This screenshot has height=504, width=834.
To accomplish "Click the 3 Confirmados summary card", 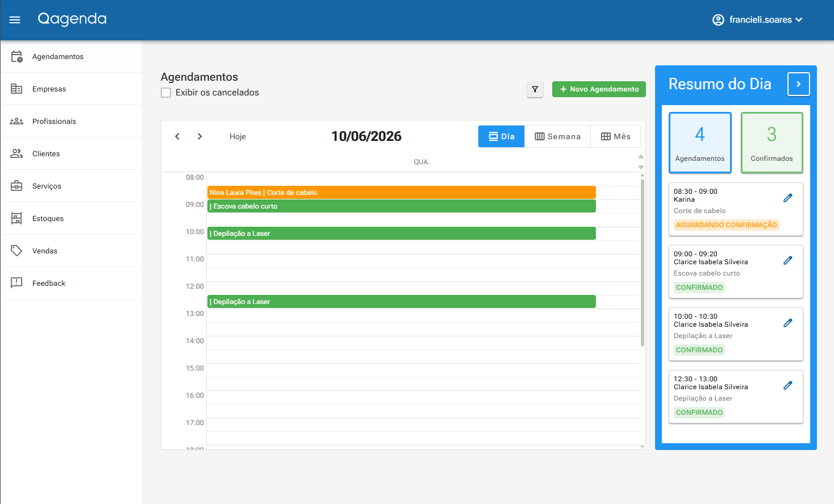I will pyautogui.click(x=772, y=143).
